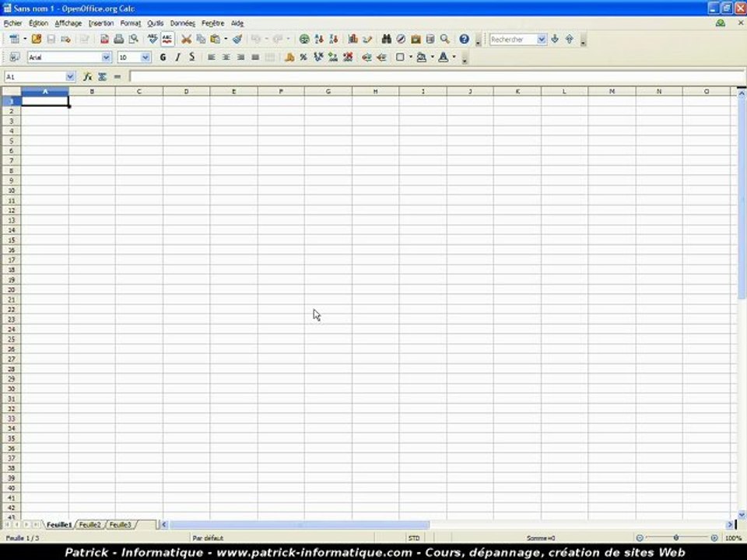Open the Paste options arrow dropdown
Image resolution: width=747 pixels, height=560 pixels.
226,39
